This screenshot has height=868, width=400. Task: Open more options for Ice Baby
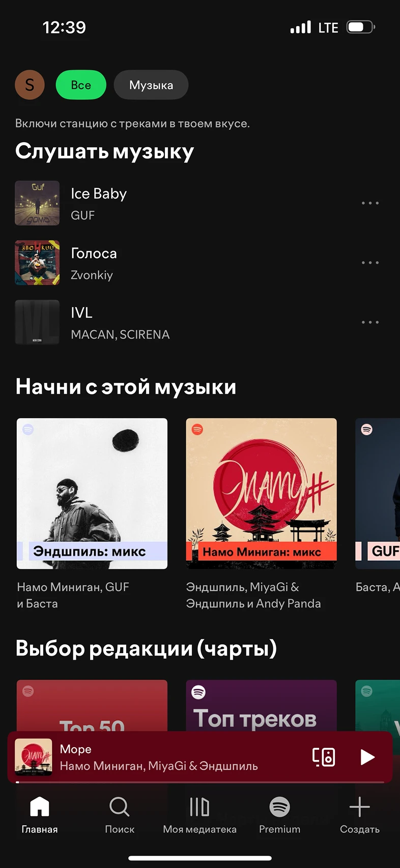(370, 203)
